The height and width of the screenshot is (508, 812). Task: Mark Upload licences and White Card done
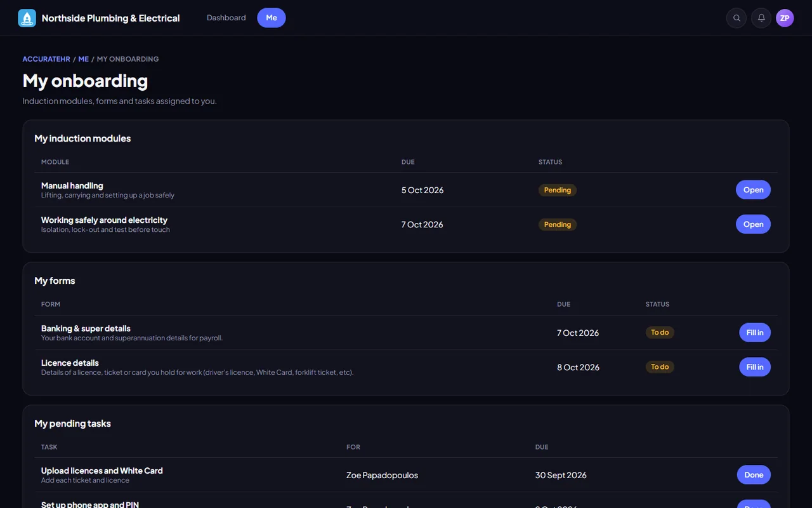click(x=754, y=475)
